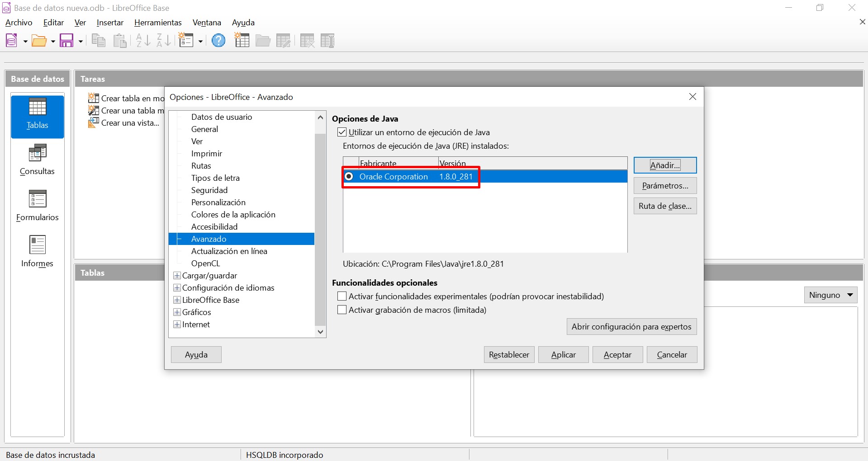Click the ascending sort A-Z icon
The height and width of the screenshot is (461, 868).
(x=142, y=40)
